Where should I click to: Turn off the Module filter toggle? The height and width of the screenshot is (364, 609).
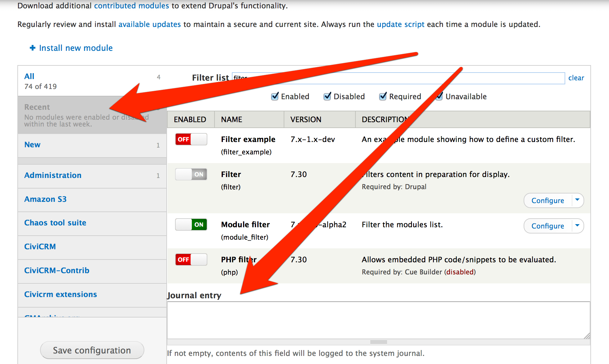click(191, 224)
